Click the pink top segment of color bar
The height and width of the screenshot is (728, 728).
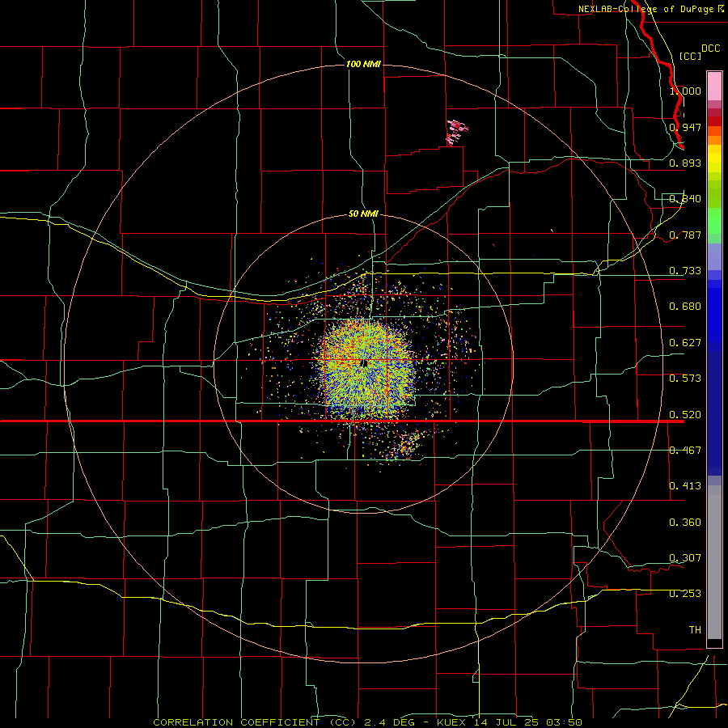coord(714,86)
